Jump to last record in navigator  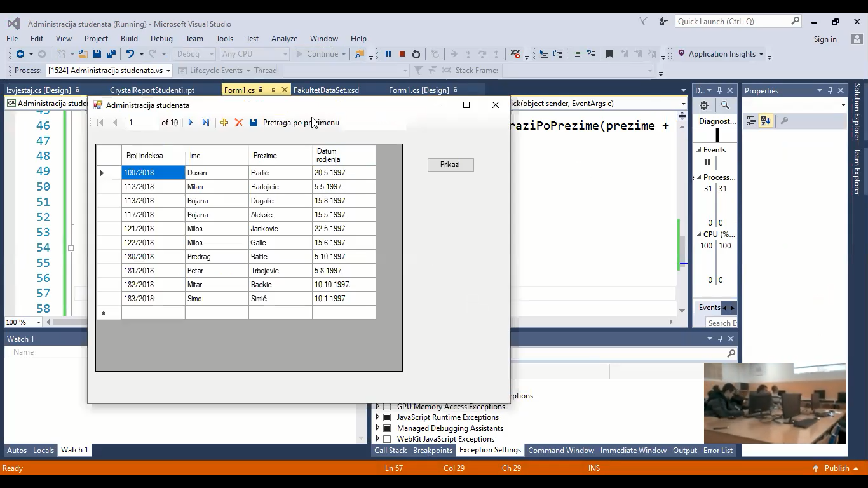click(x=205, y=123)
